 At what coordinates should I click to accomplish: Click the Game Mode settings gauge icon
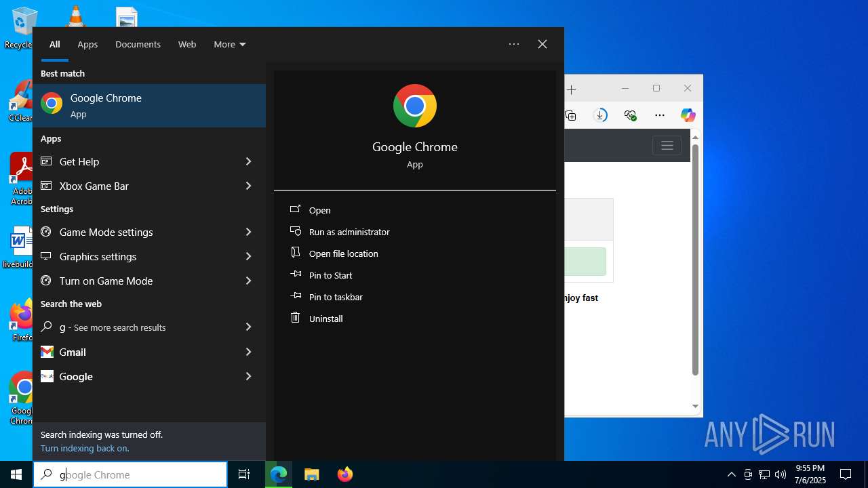tap(46, 232)
